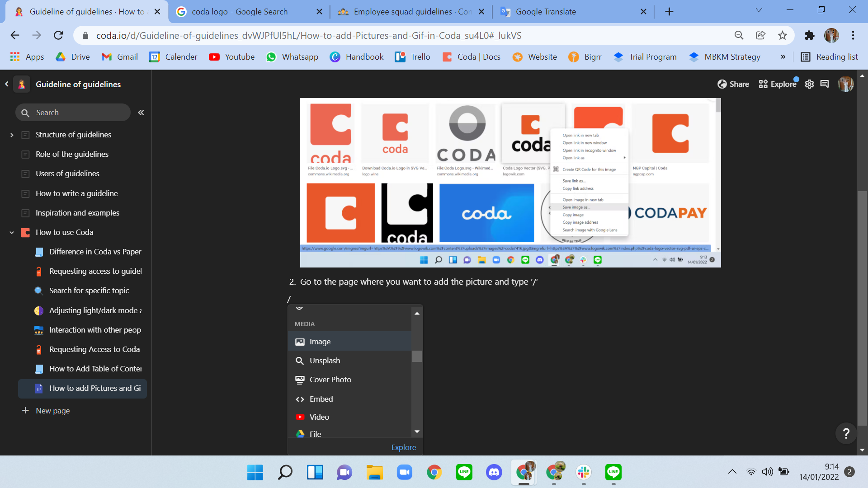
Task: Open the Trello bookmark
Action: [412, 56]
